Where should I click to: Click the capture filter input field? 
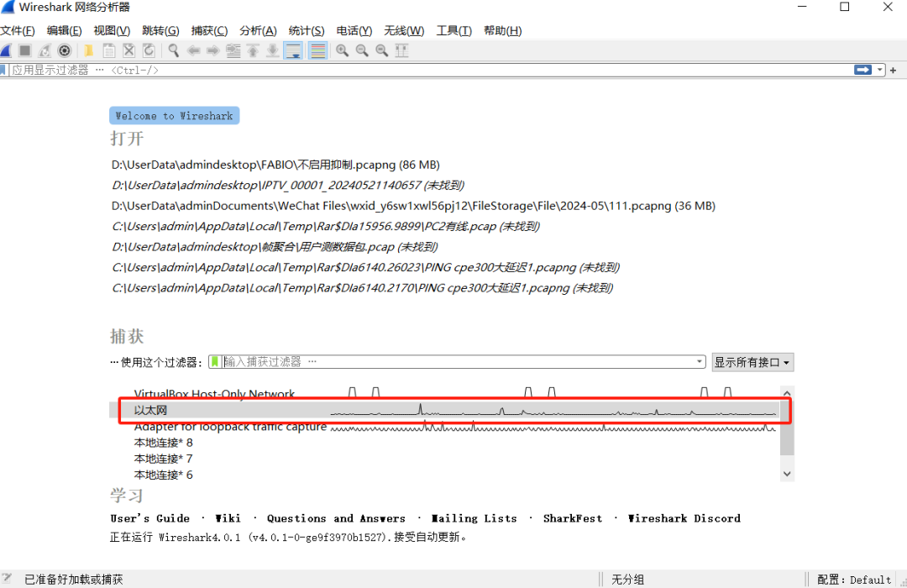(x=457, y=362)
